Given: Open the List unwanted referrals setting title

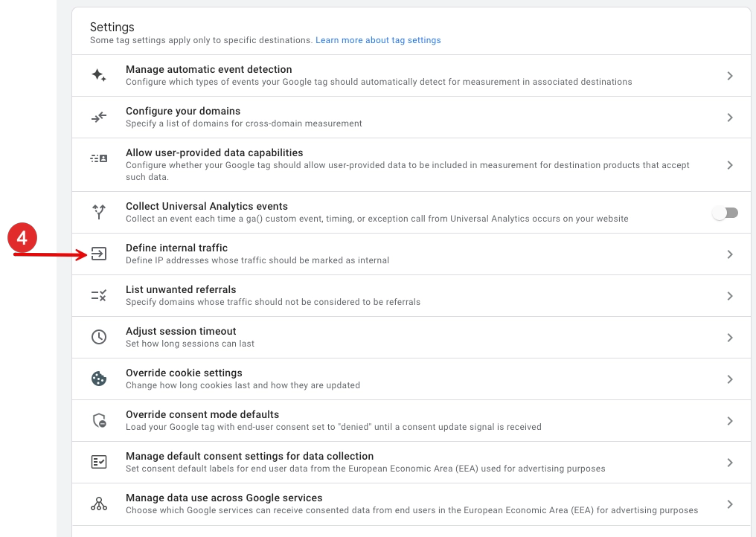Looking at the screenshot, I should click(181, 289).
